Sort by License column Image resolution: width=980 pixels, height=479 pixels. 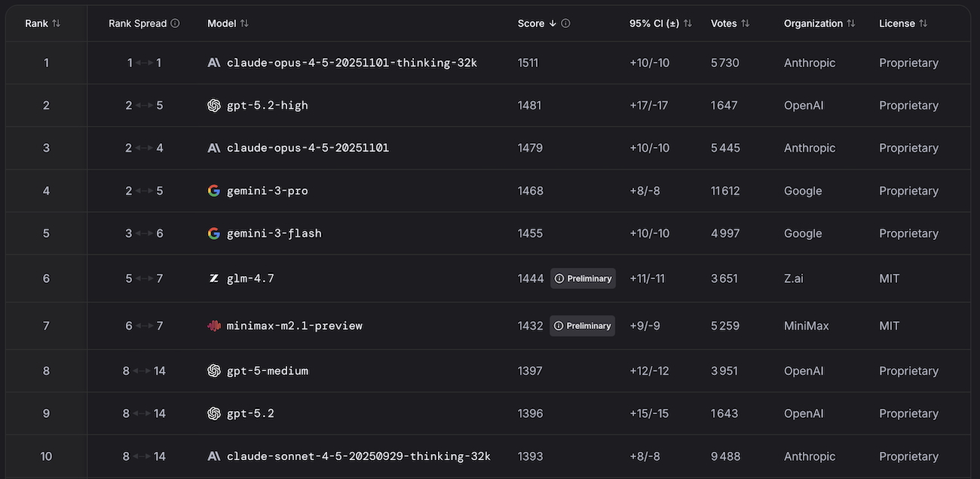[923, 23]
